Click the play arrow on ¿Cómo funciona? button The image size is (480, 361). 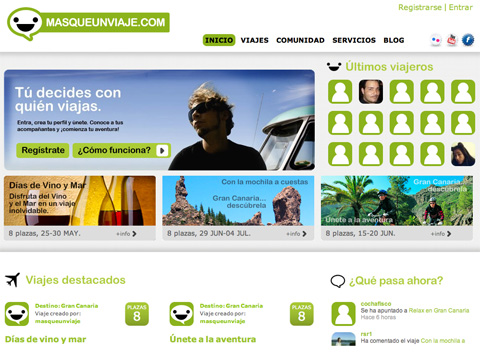point(162,150)
